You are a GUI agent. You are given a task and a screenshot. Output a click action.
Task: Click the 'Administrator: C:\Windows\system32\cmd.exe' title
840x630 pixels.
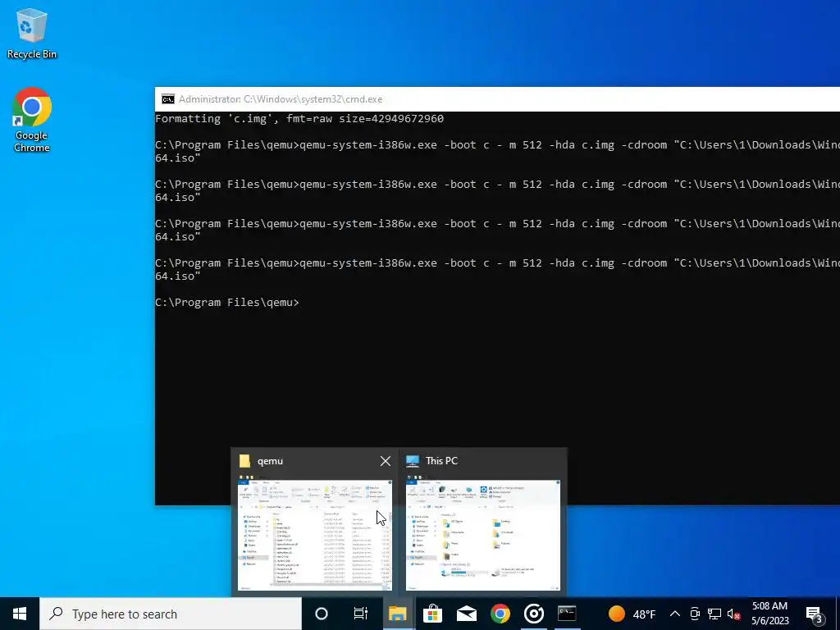coord(281,99)
